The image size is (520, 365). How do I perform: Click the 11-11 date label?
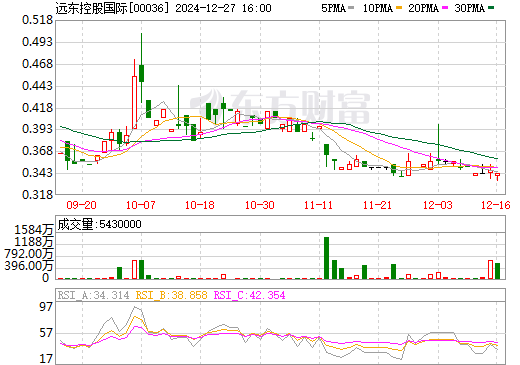tap(319, 205)
